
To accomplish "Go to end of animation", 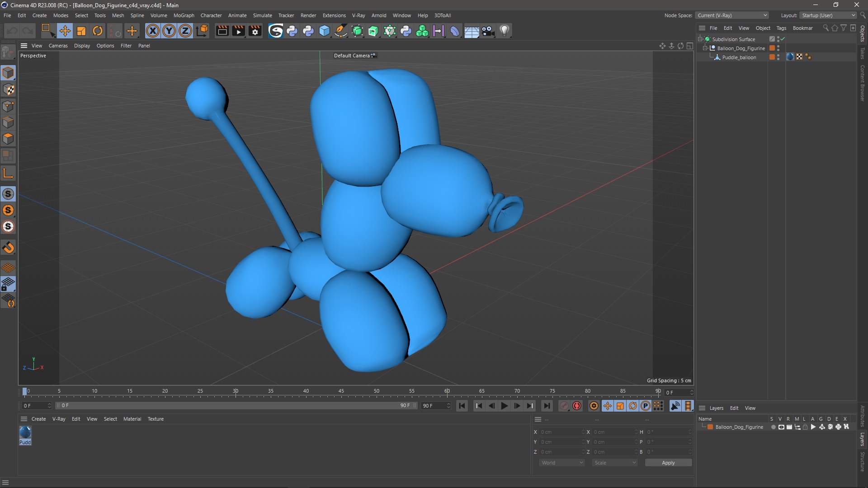I will click(547, 406).
